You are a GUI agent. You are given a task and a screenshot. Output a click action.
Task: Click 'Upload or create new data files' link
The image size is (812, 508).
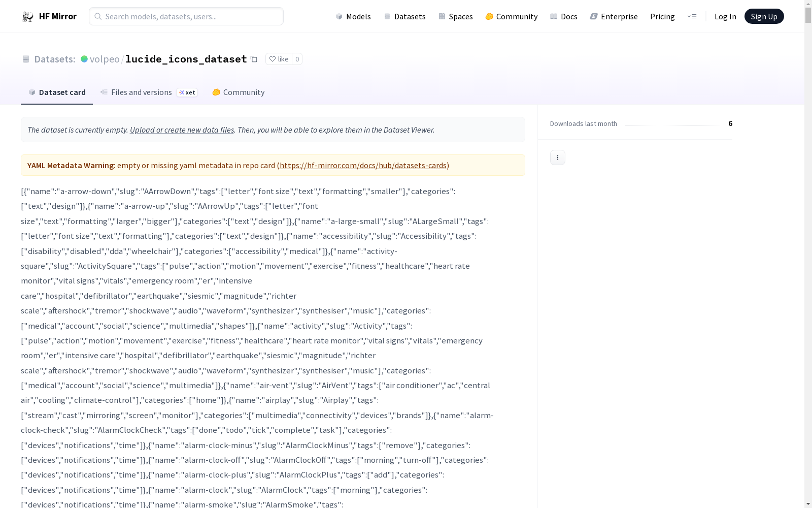point(182,130)
